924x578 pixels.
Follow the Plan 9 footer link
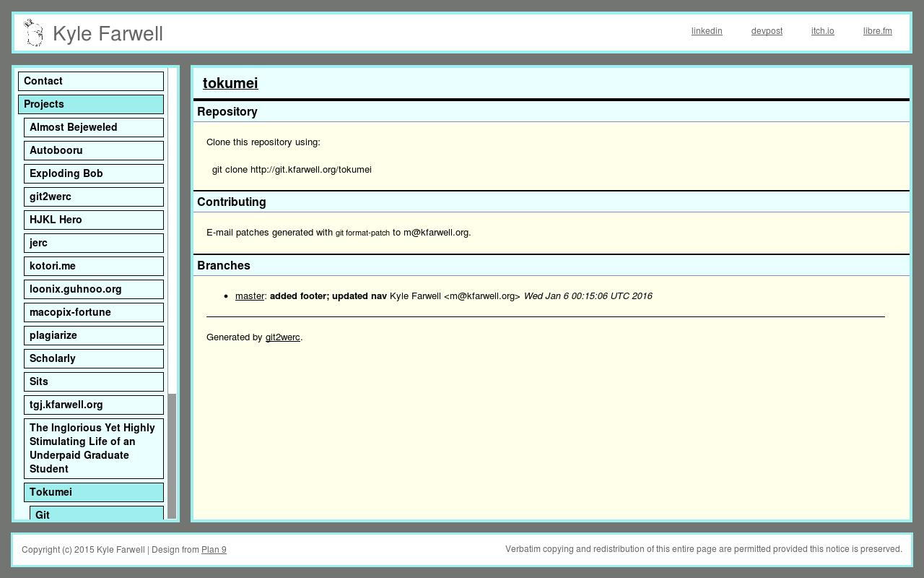tap(214, 550)
